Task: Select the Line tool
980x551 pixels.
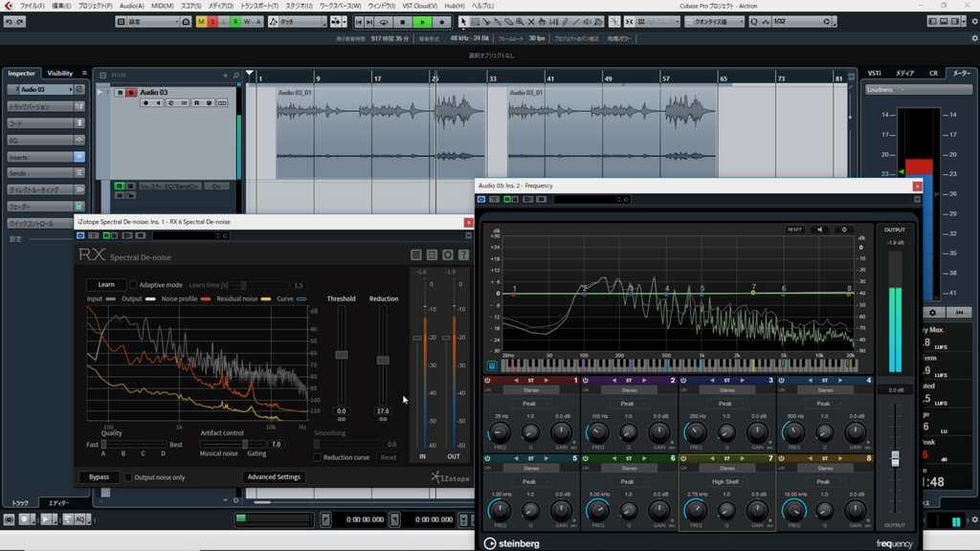Action: click(x=576, y=22)
